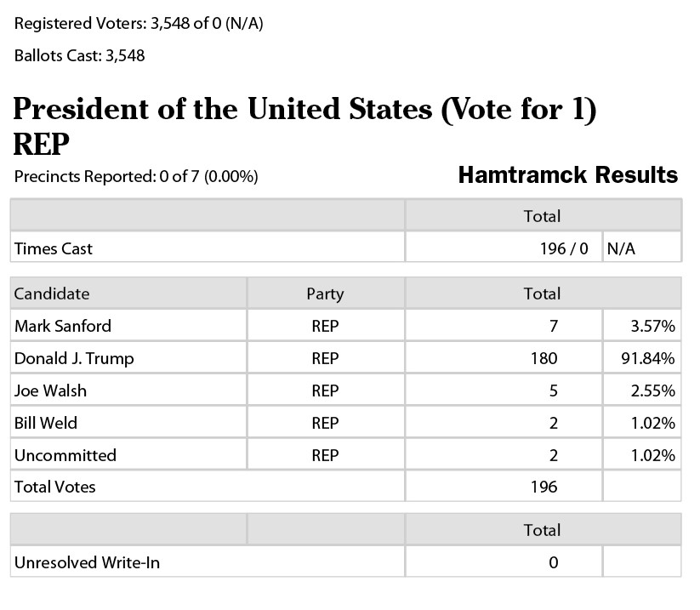Click the Unresolved Write-In label
The image size is (700, 610).
[87, 562]
